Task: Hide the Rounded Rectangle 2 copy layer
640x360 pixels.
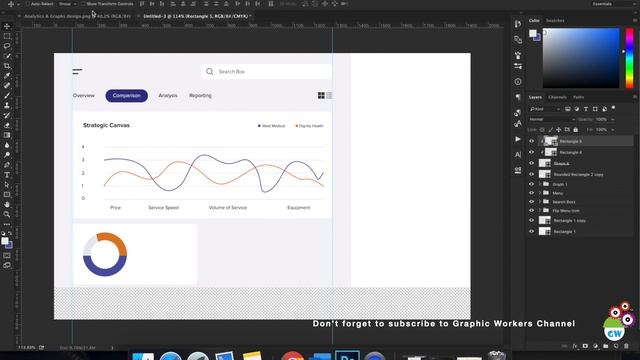Action: tap(531, 174)
